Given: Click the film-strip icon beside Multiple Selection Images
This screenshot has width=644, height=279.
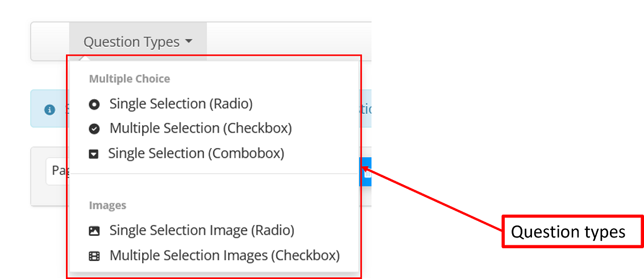Looking at the screenshot, I should pyautogui.click(x=94, y=256).
